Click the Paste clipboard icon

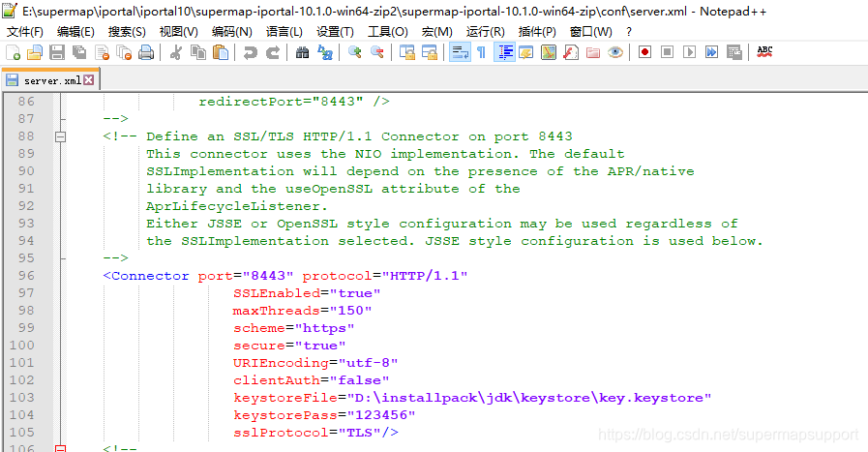pos(221,52)
